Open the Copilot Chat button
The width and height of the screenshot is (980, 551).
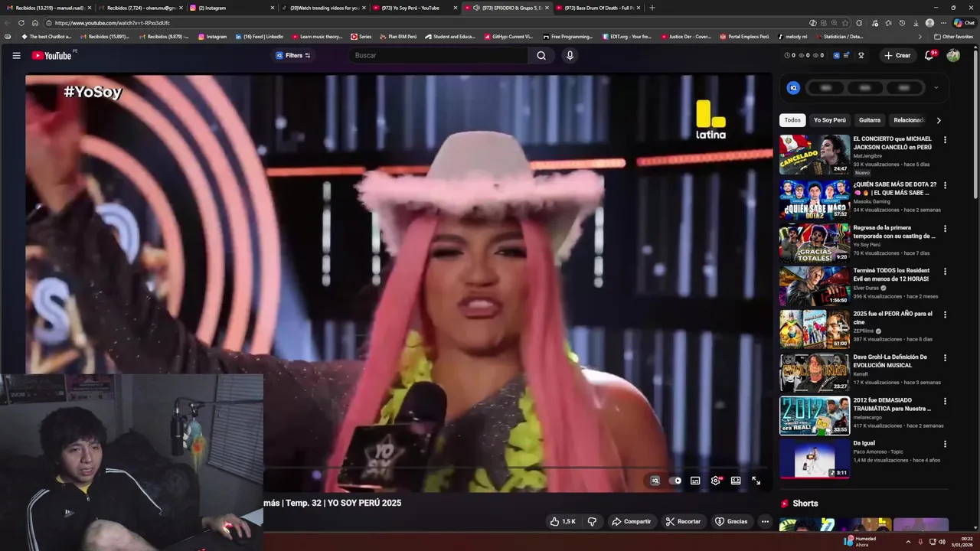[964, 23]
